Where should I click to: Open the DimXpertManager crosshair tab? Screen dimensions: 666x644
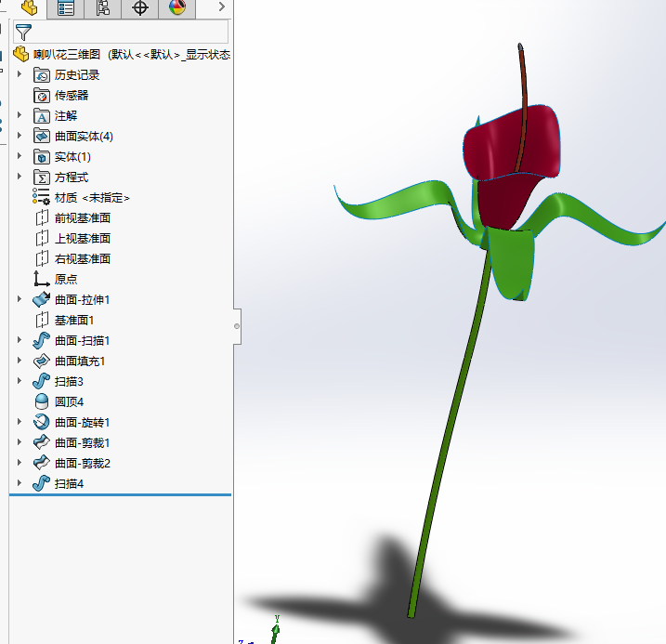(x=140, y=8)
